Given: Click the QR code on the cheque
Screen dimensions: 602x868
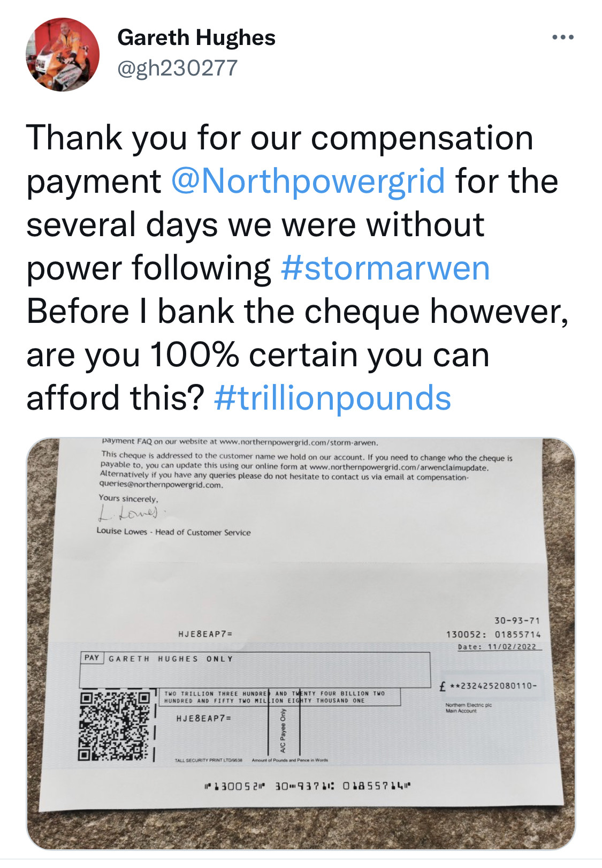Looking at the screenshot, I should (115, 726).
